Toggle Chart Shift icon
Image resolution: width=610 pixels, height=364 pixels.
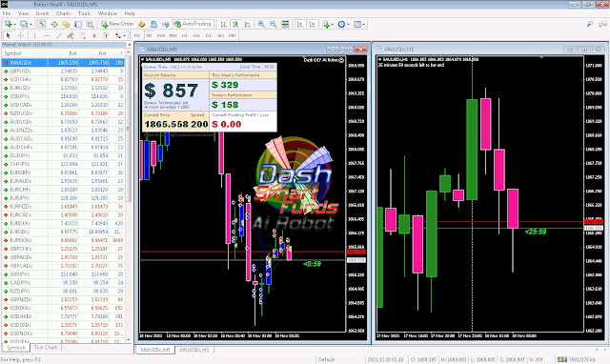[x=312, y=24]
